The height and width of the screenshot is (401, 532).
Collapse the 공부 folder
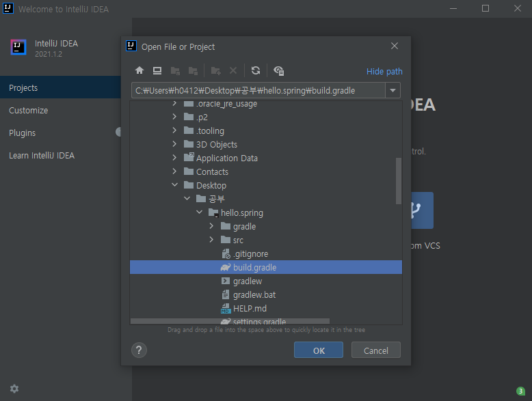tap(187, 199)
